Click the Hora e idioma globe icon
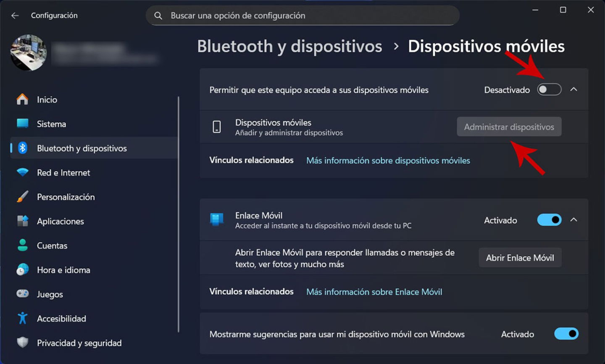This screenshot has width=605, height=364. pyautogui.click(x=22, y=270)
